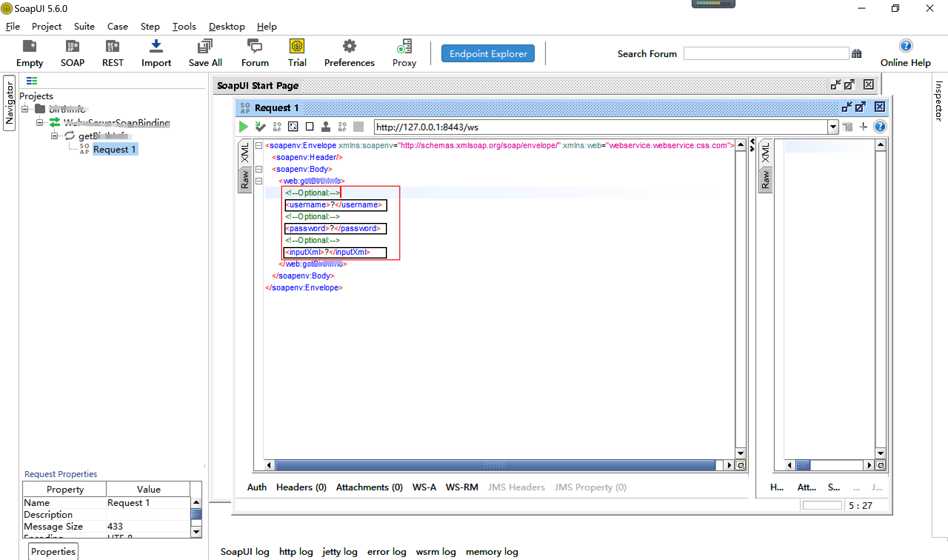The image size is (948, 560).
Task: Open the http log tab
Action: pyautogui.click(x=296, y=552)
